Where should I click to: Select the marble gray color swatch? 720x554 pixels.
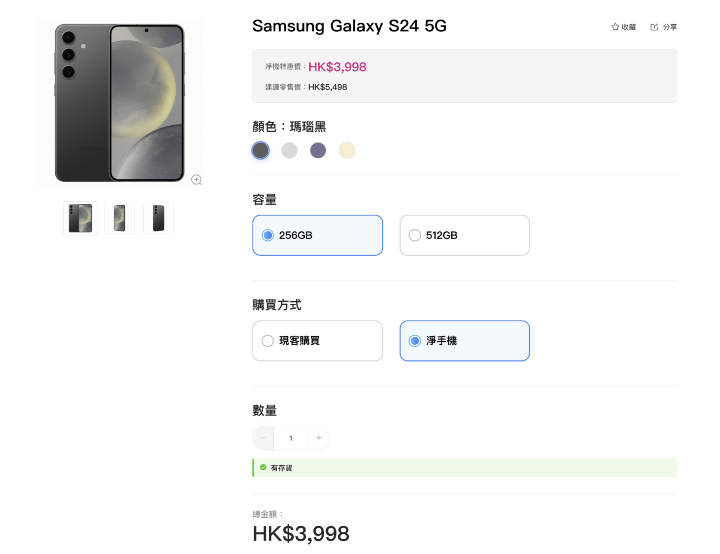click(289, 150)
